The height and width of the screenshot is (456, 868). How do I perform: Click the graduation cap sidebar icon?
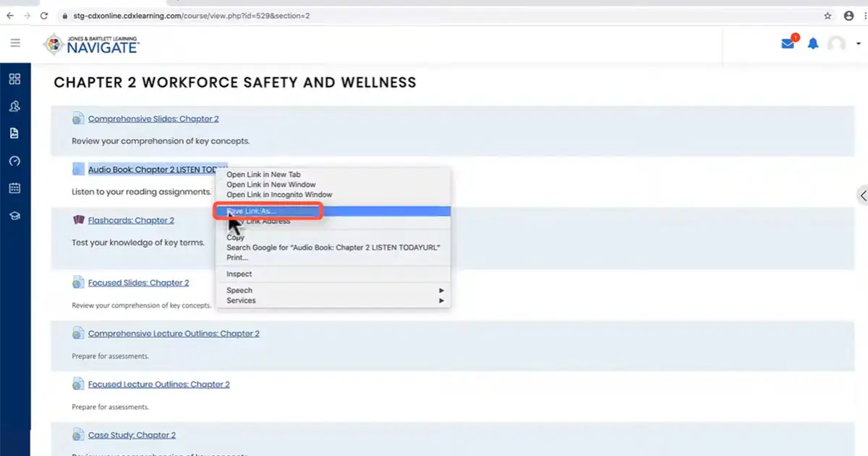click(x=14, y=216)
